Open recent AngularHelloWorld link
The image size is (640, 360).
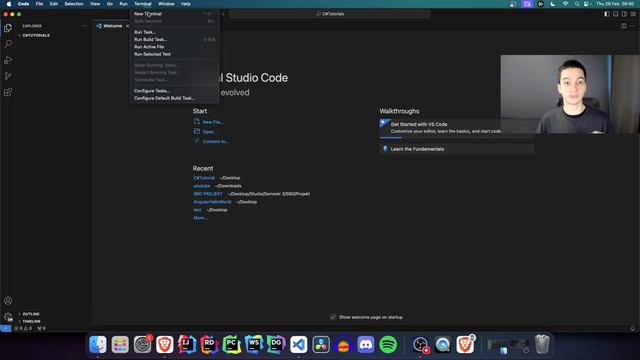click(x=212, y=202)
